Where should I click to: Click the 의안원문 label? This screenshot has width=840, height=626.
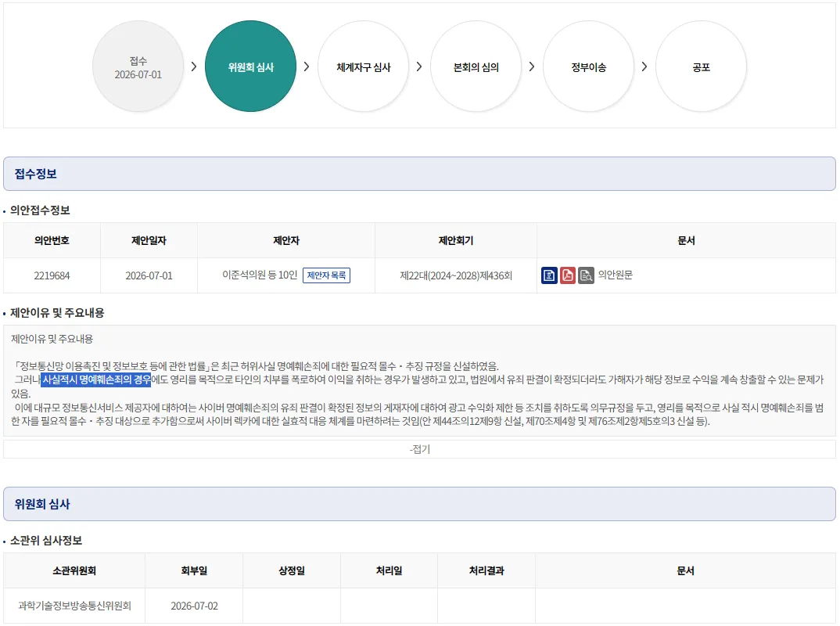point(615,275)
